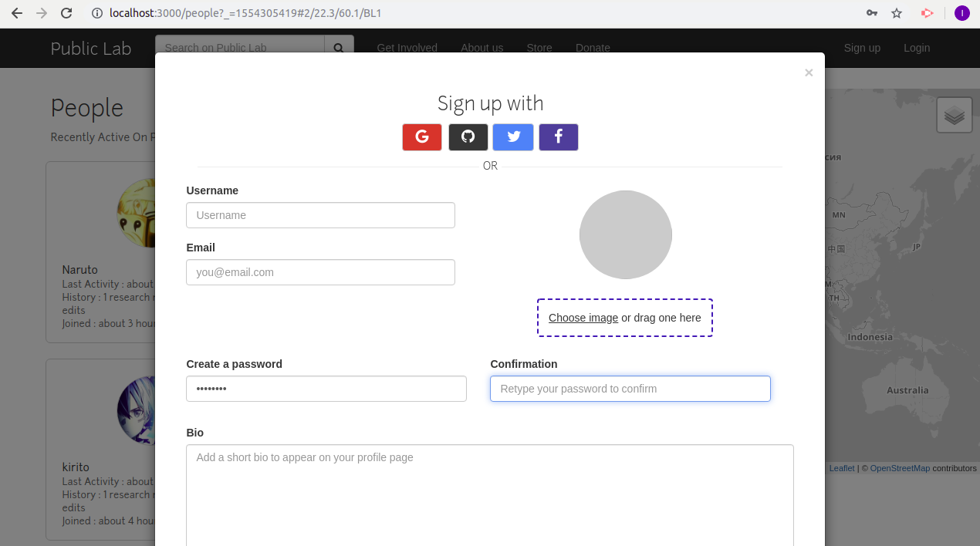The image size is (980, 546).
Task: Focus the Username input field
Action: pyautogui.click(x=320, y=215)
